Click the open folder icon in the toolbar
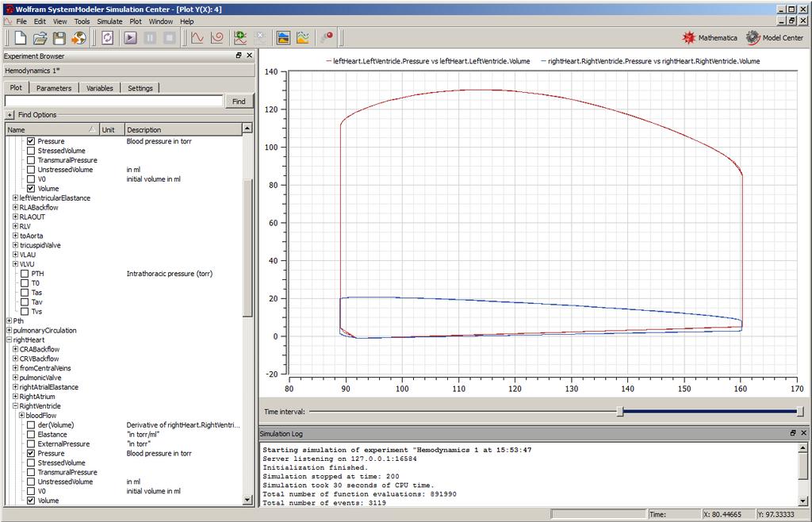This screenshot has height=522, width=812. [x=40, y=38]
